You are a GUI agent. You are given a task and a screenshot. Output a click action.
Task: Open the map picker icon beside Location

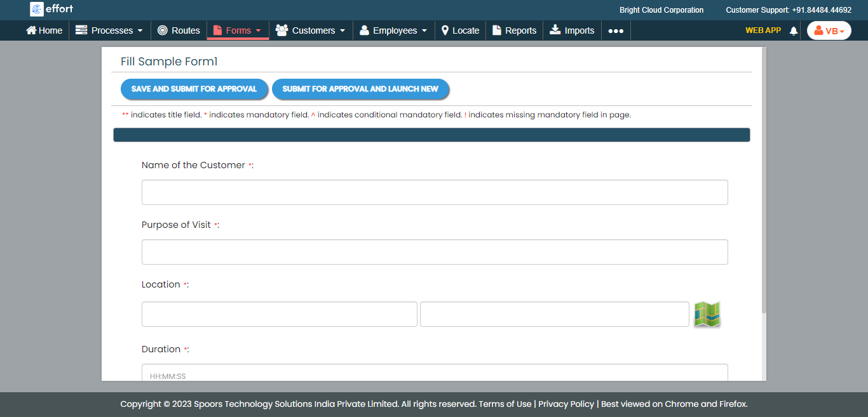(x=707, y=314)
